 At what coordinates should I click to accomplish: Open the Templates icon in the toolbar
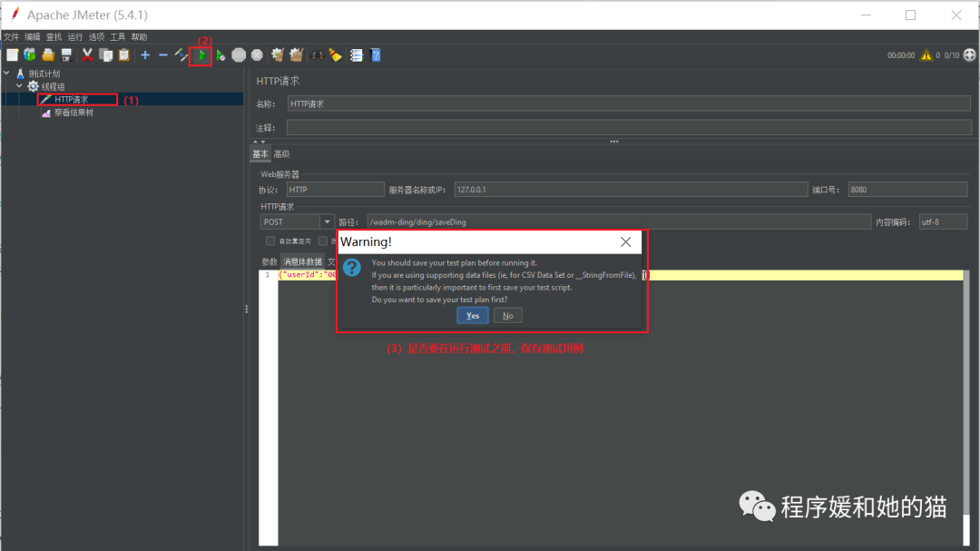(29, 55)
